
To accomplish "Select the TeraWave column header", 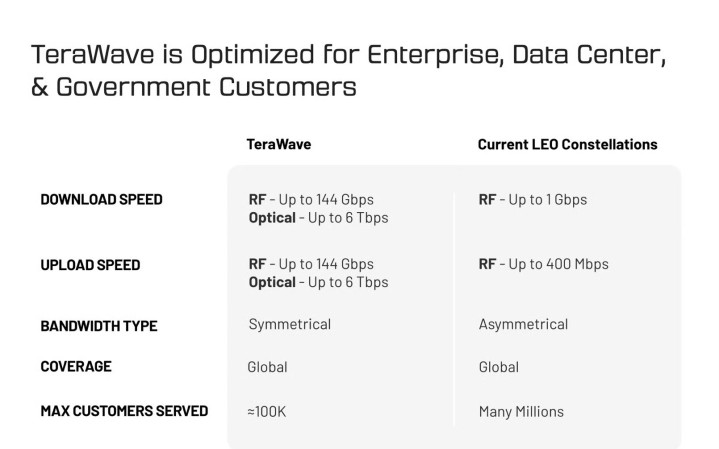I will pyautogui.click(x=279, y=144).
